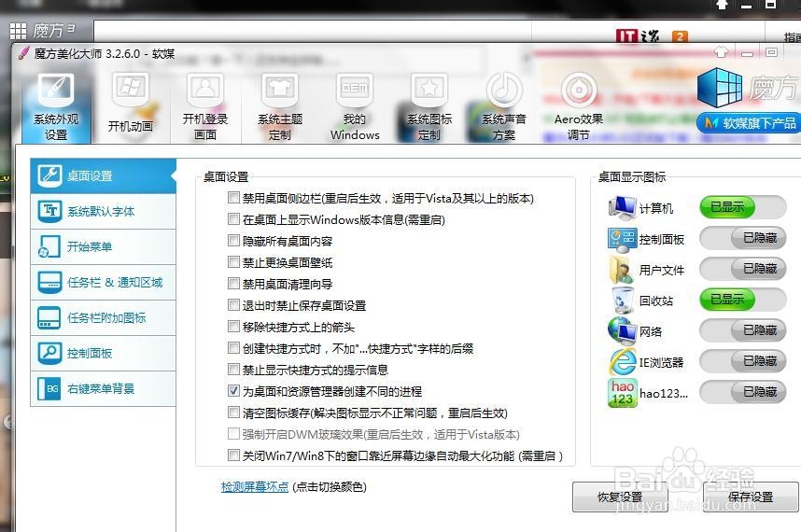
Task: Click the 控制面板 desktop icon image
Action: point(622,239)
